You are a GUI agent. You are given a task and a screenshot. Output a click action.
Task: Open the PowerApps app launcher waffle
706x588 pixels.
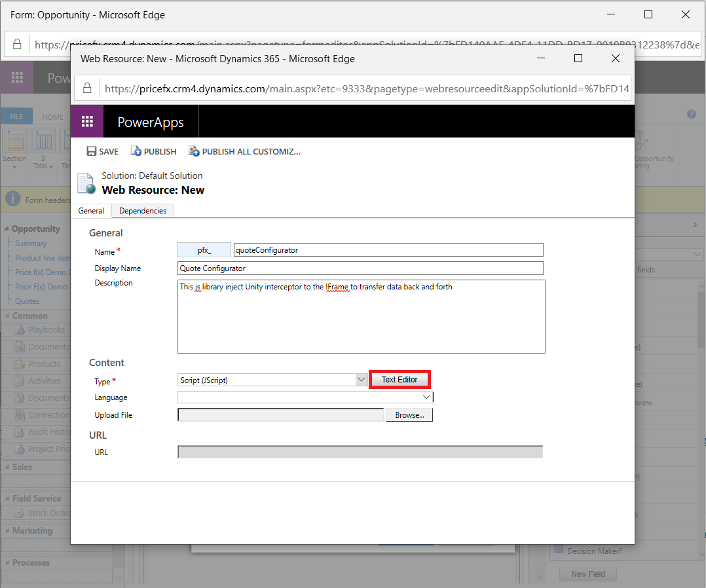click(87, 122)
